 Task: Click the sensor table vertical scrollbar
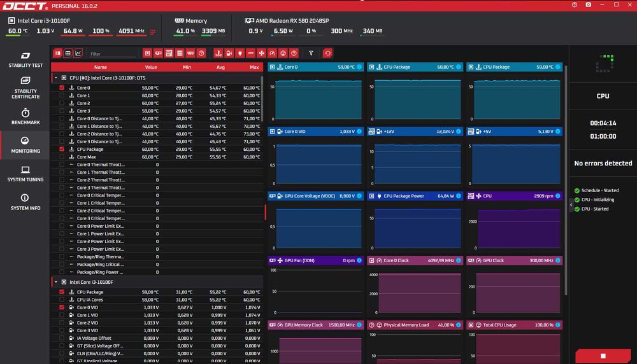[x=262, y=99]
